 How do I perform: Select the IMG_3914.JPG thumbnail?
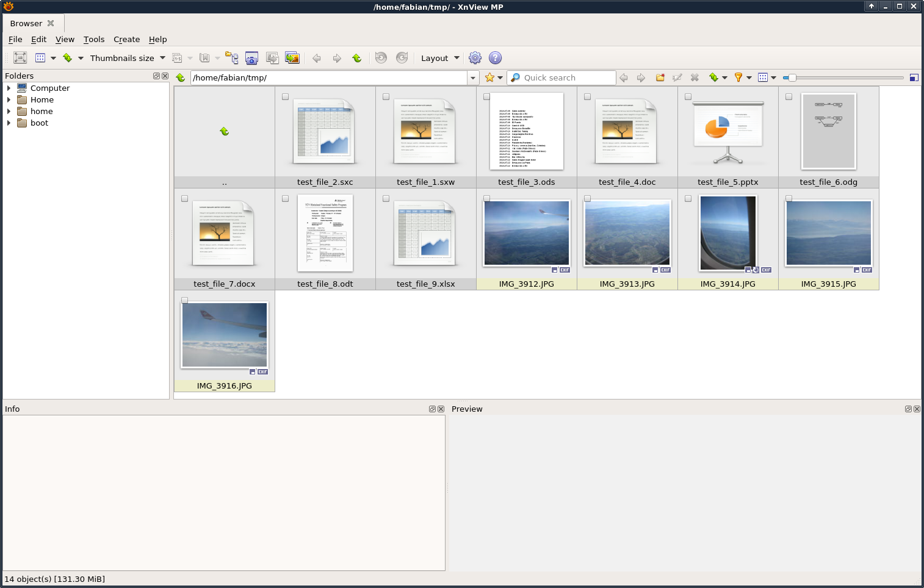727,234
